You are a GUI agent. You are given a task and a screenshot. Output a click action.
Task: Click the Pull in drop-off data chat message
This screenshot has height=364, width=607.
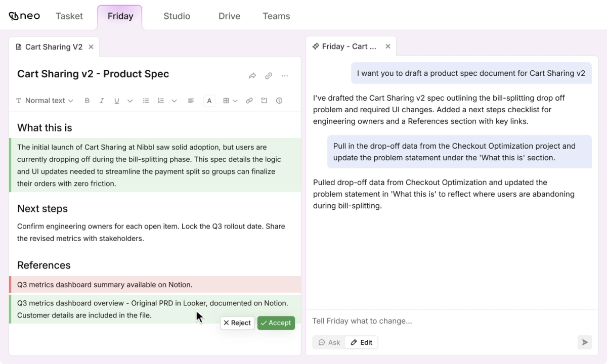pos(459,152)
